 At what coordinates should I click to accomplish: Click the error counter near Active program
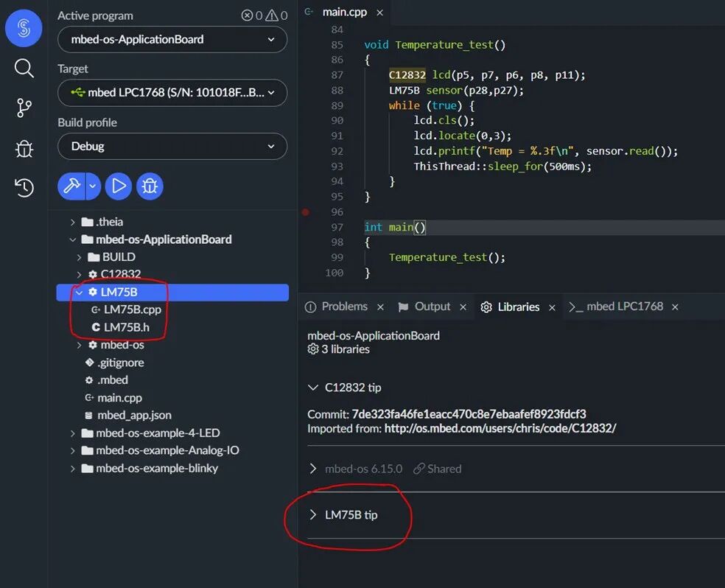pyautogui.click(x=250, y=15)
